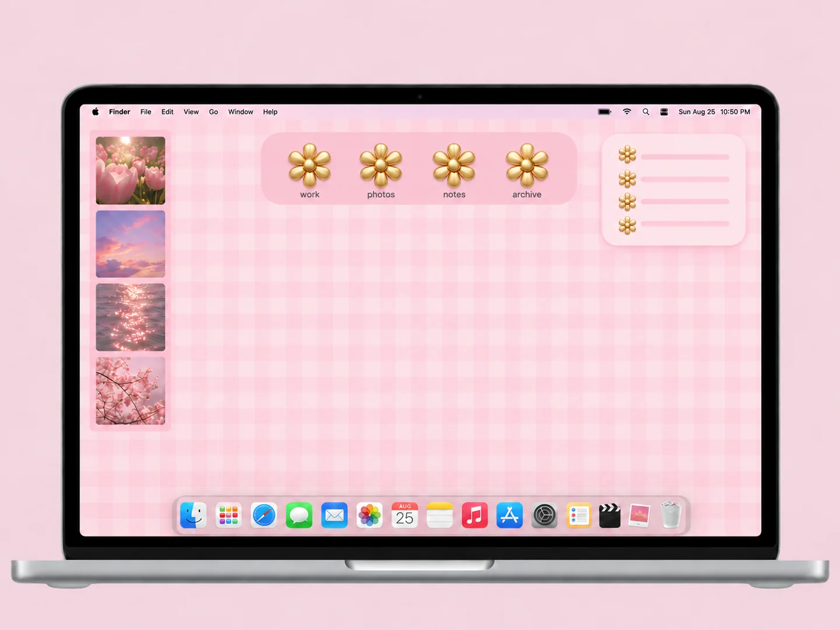Open the pink picture file in the dock
This screenshot has width=840, height=630.
pos(639,516)
